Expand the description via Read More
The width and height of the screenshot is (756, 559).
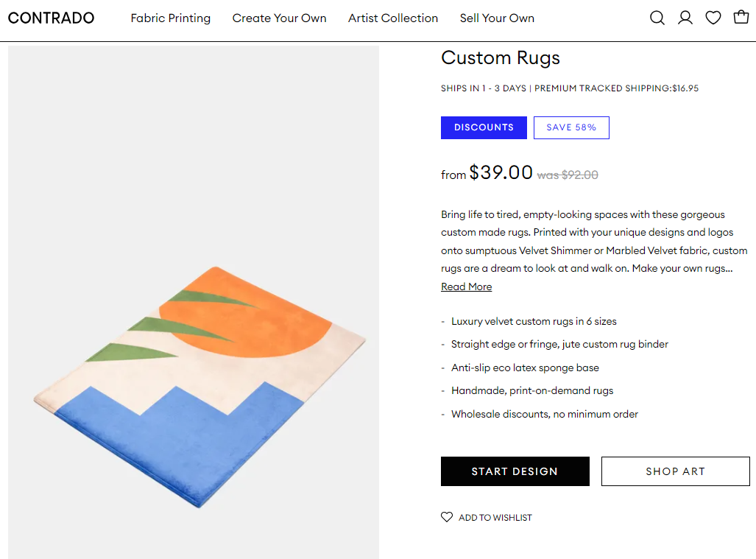point(466,286)
